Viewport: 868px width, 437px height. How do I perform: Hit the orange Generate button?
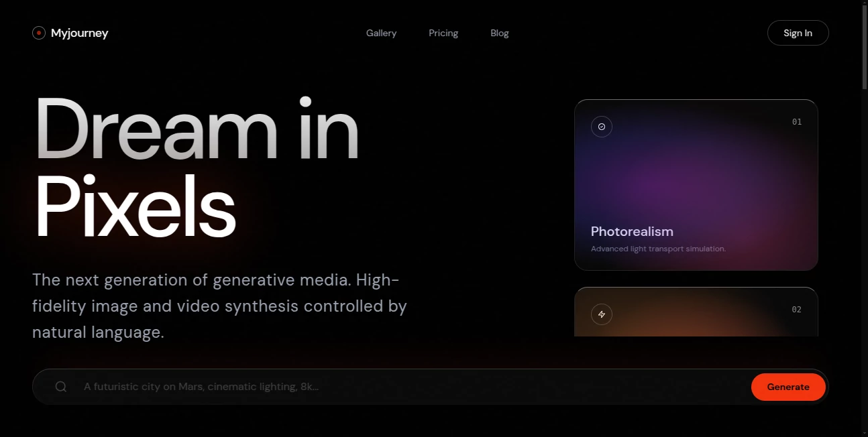[x=788, y=387]
